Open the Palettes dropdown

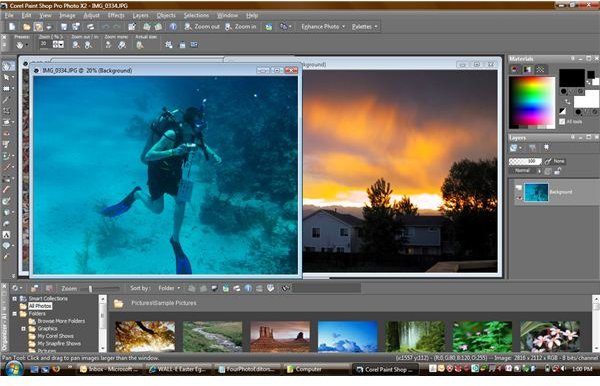pos(365,26)
